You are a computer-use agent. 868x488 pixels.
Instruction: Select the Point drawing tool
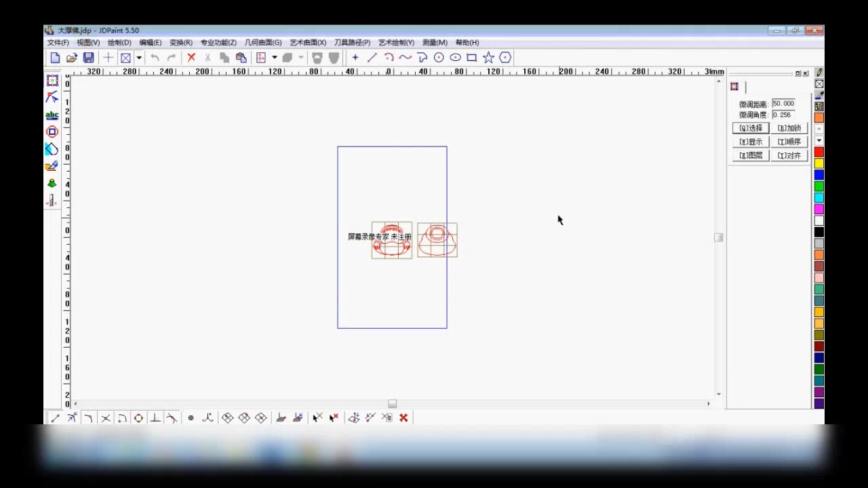pos(355,58)
